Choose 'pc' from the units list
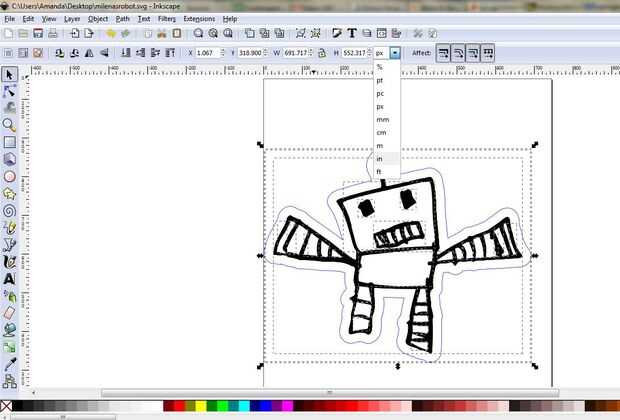This screenshot has height=420, width=620. [x=387, y=93]
